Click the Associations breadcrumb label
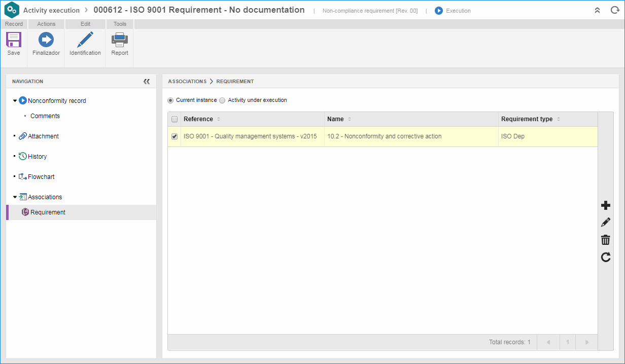Screen dimensions: 625x364 (x=187, y=81)
